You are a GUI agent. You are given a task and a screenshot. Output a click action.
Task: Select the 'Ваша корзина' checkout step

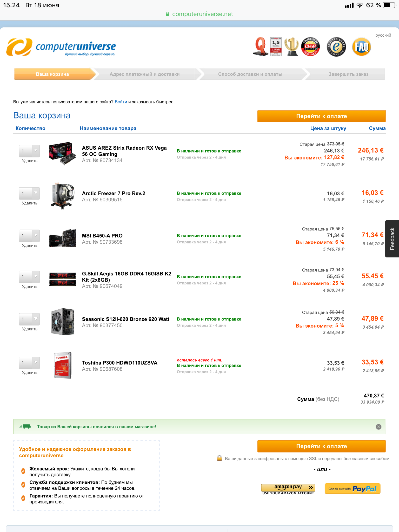coord(52,74)
